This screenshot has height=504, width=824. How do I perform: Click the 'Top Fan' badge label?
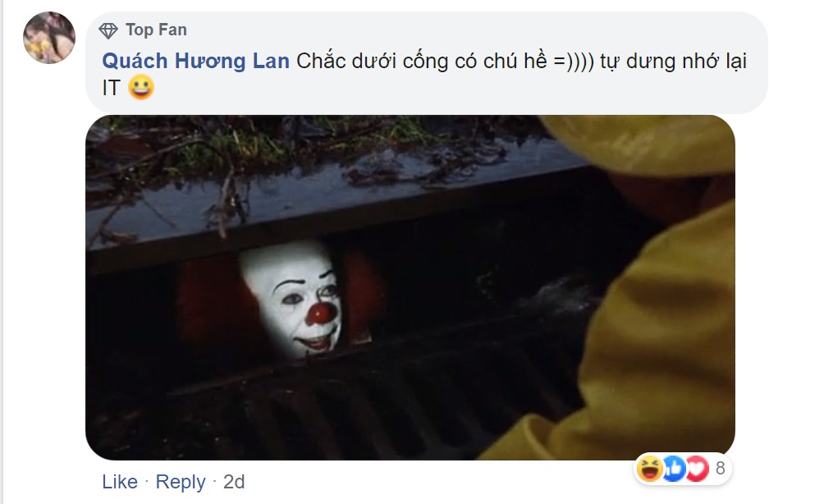pyautogui.click(x=156, y=30)
